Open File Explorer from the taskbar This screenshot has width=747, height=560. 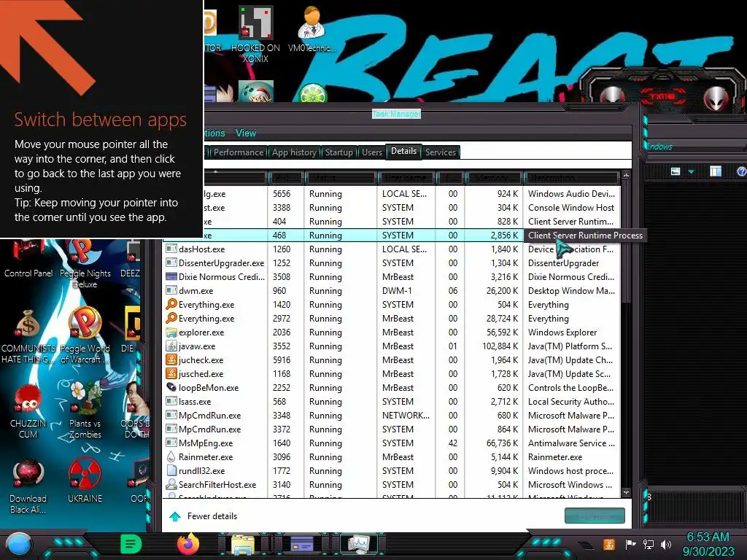pyautogui.click(x=243, y=544)
